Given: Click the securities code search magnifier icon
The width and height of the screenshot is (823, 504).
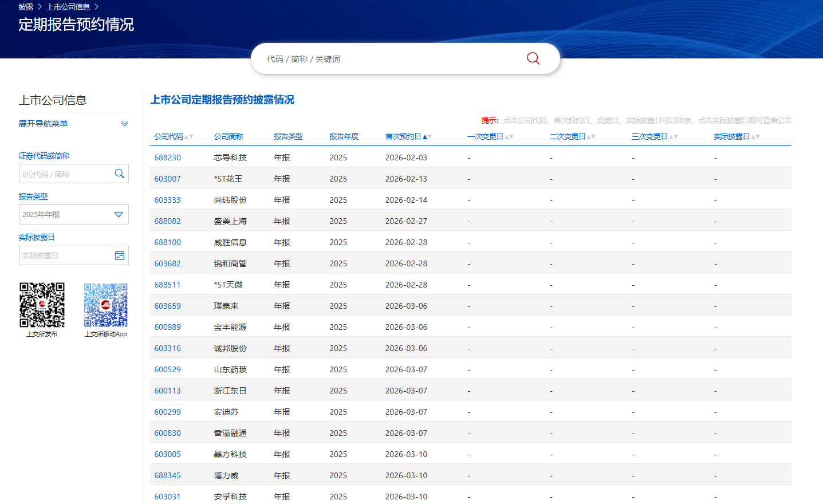Looking at the screenshot, I should [x=119, y=174].
